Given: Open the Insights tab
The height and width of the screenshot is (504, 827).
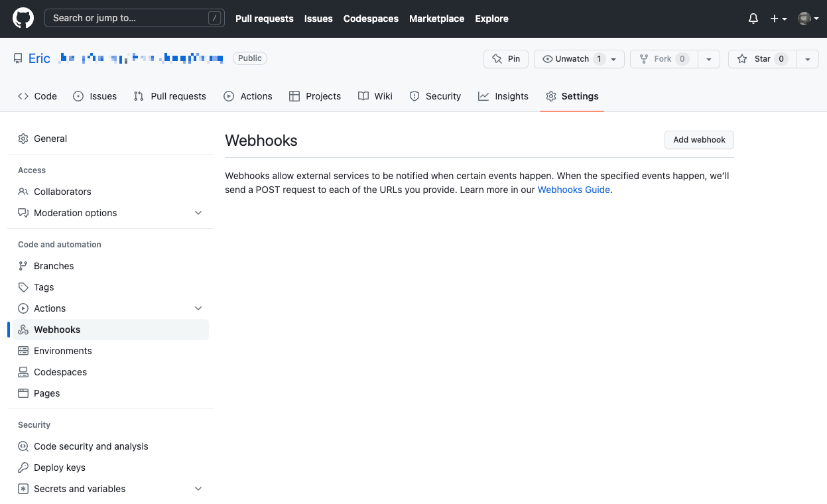Looking at the screenshot, I should pyautogui.click(x=503, y=96).
